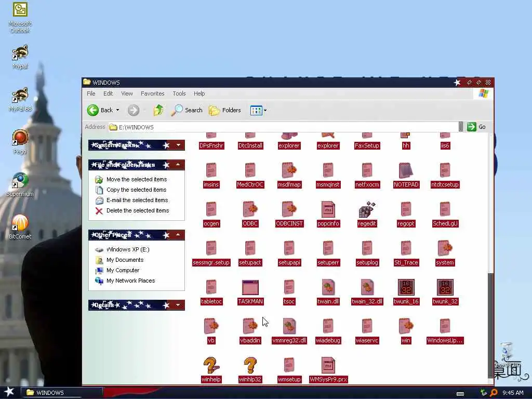Click the Back navigation button
Image resolution: width=532 pixels, height=399 pixels.
point(100,110)
